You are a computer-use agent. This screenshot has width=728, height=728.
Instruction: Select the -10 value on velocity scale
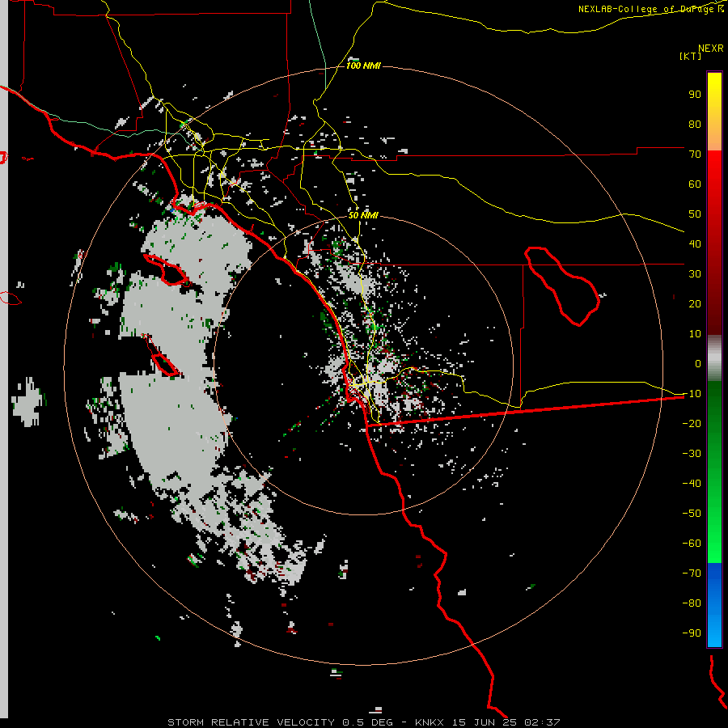tap(692, 394)
